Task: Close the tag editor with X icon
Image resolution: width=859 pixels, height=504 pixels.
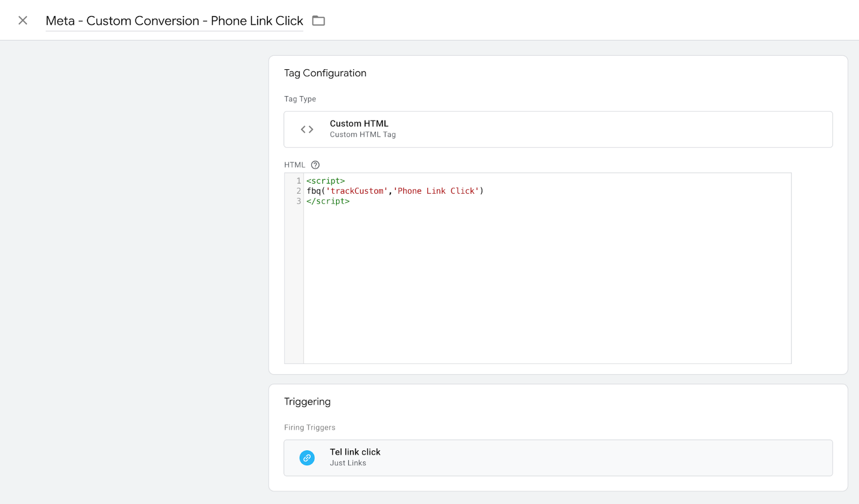Action: click(x=23, y=20)
